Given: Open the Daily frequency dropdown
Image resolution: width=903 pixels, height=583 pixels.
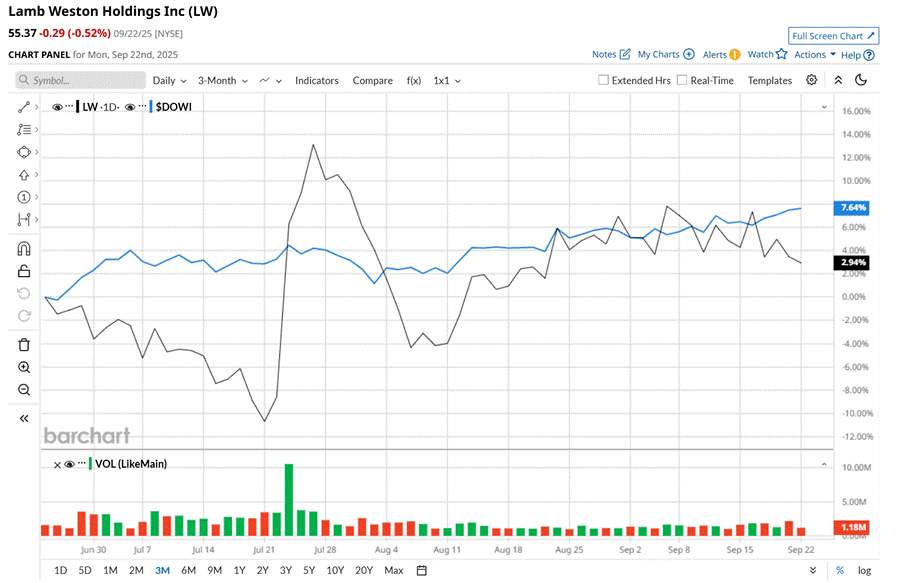Looking at the screenshot, I should 169,81.
